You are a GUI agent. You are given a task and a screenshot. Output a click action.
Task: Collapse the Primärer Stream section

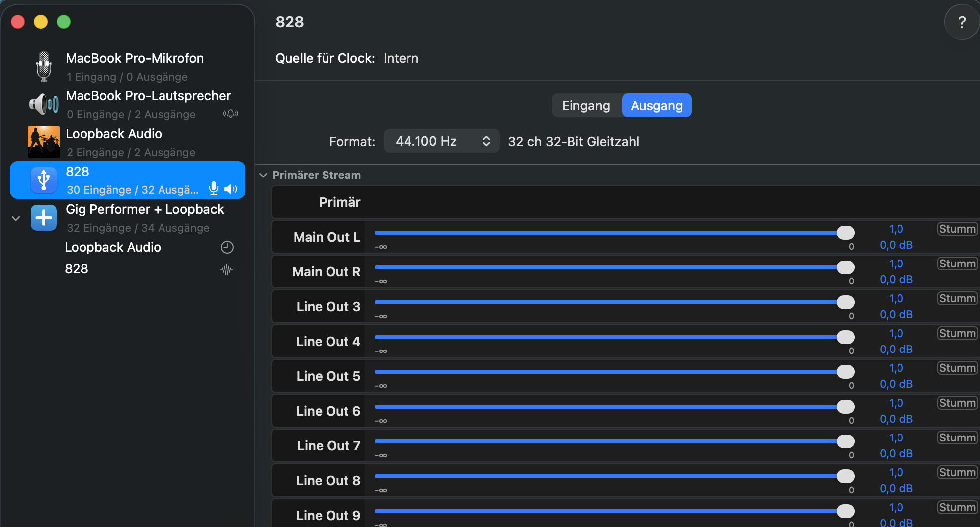(x=263, y=175)
